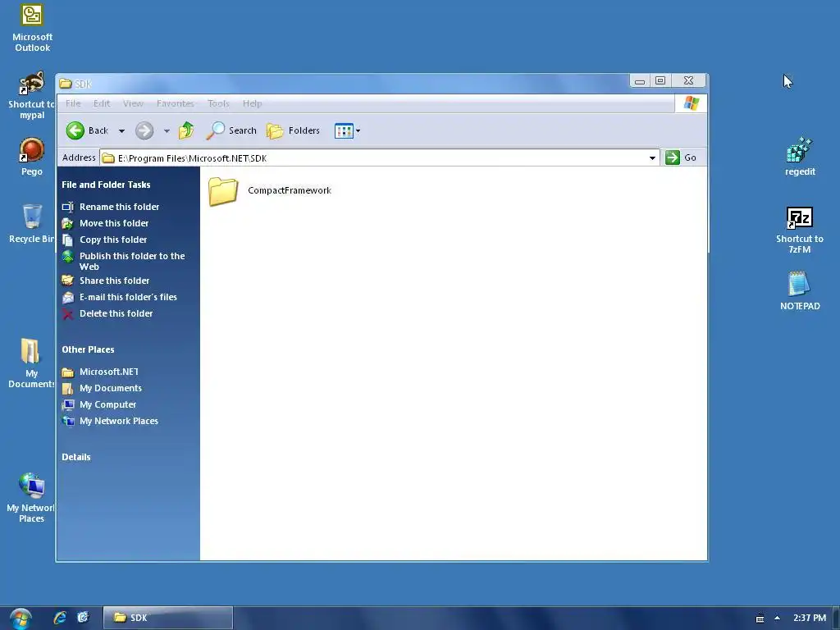Open the Help menu
This screenshot has height=630, width=840.
(x=252, y=103)
